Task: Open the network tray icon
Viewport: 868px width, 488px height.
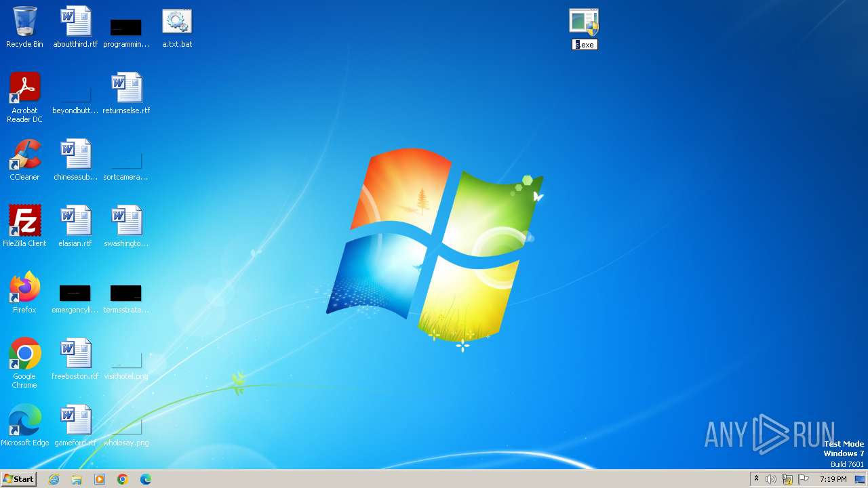Action: 787,479
